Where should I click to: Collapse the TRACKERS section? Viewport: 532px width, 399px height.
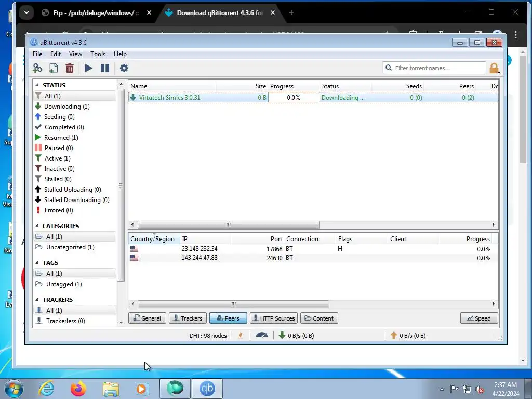(x=37, y=300)
